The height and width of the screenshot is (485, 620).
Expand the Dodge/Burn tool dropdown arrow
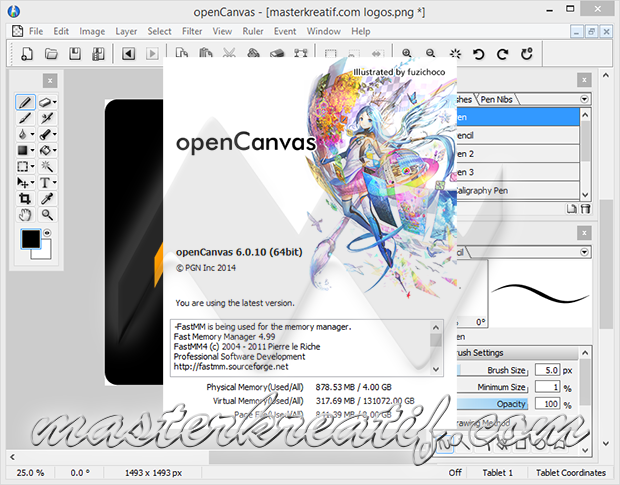point(55,134)
